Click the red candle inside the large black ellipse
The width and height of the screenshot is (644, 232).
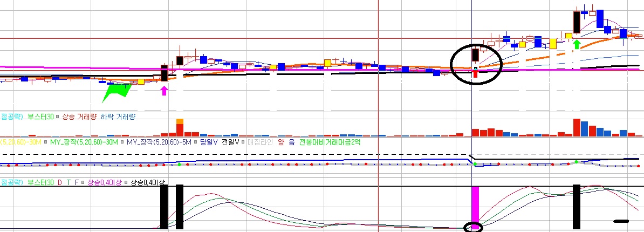click(x=475, y=74)
